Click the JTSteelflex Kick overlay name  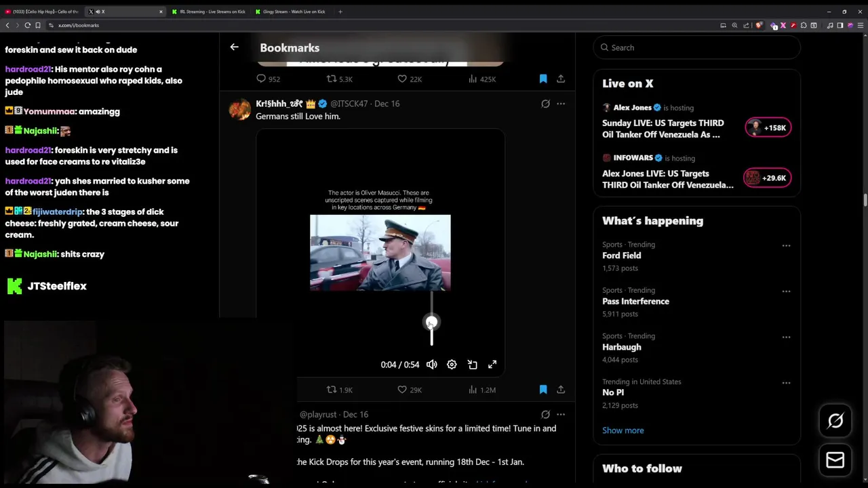pos(57,286)
